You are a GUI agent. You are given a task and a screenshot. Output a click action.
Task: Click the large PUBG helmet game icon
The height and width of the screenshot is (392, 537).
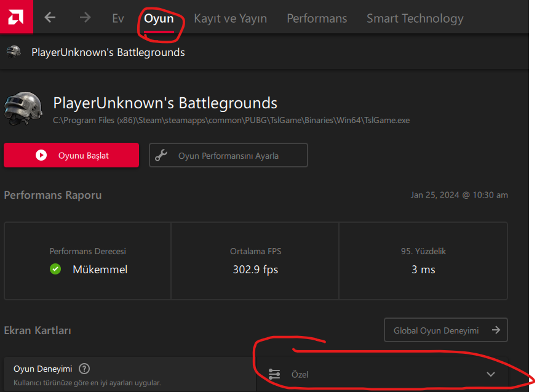click(x=23, y=108)
